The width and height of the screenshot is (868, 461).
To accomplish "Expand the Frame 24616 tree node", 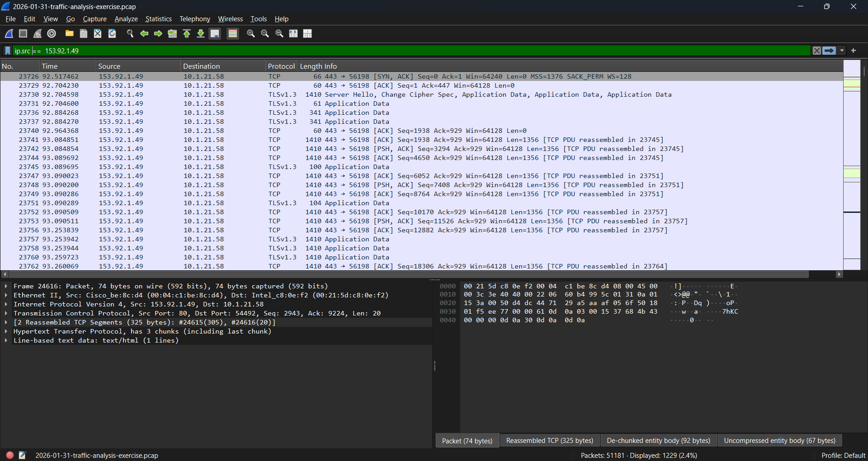I will [6, 286].
